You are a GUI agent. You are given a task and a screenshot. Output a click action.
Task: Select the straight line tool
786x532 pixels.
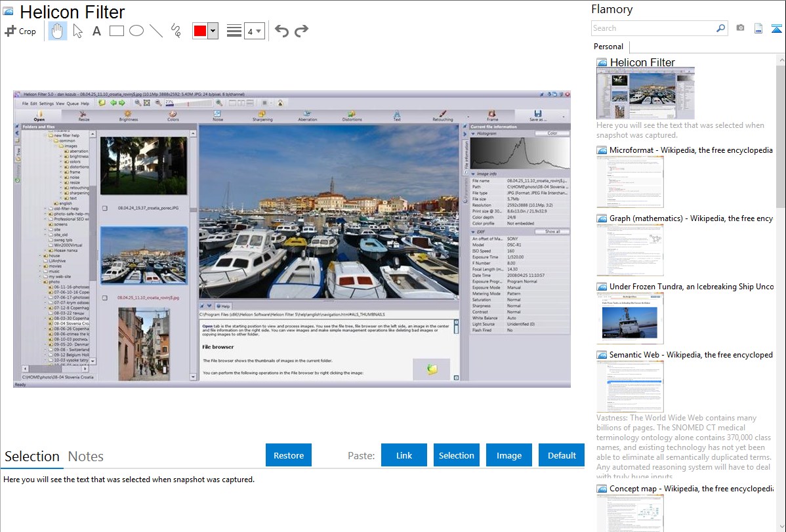[156, 31]
